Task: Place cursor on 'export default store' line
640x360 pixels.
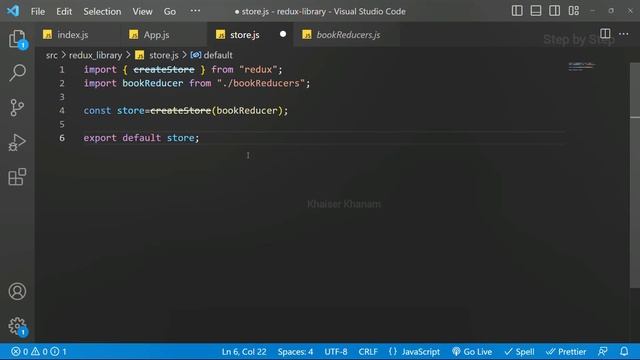Action: coord(141,138)
